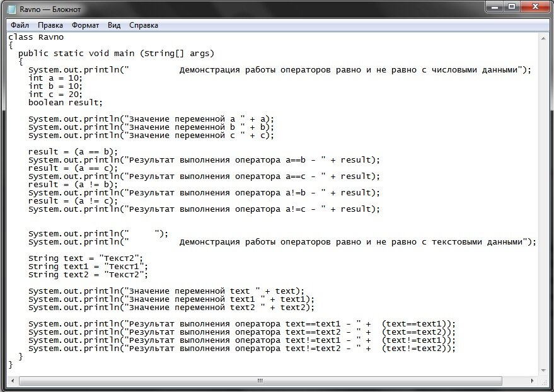This screenshot has height=392, width=554.
Task: Open the Файл menu
Action: click(20, 25)
